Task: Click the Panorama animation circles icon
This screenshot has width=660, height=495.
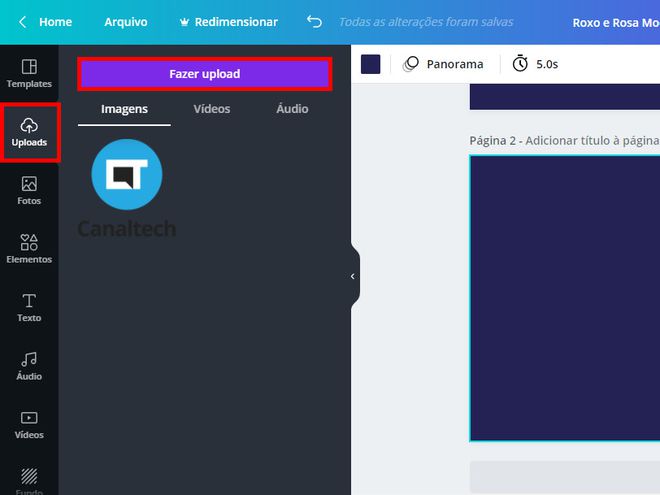Action: point(411,64)
